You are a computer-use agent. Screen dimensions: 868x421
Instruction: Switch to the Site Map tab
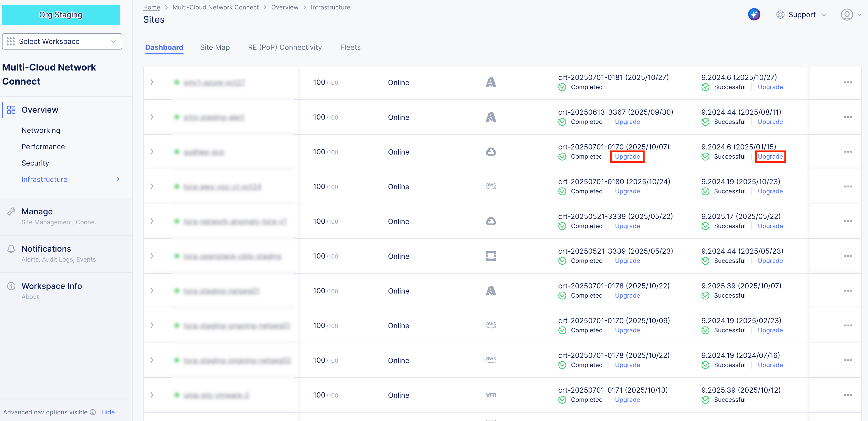click(x=215, y=48)
